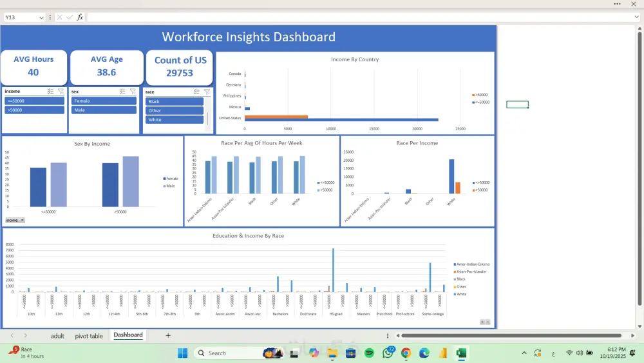Toggle the Other race slicer item
644x363 pixels.
pyautogui.click(x=175, y=111)
